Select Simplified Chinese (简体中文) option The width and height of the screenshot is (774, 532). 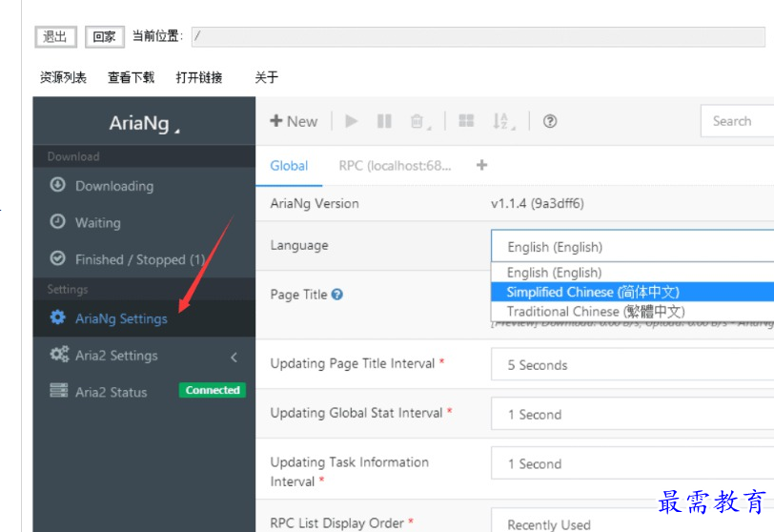pos(632,292)
